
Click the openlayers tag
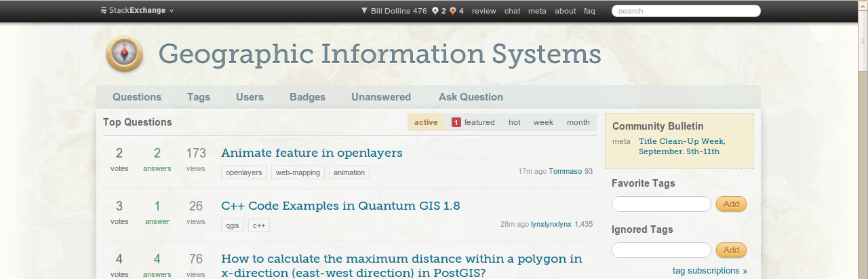point(244,172)
